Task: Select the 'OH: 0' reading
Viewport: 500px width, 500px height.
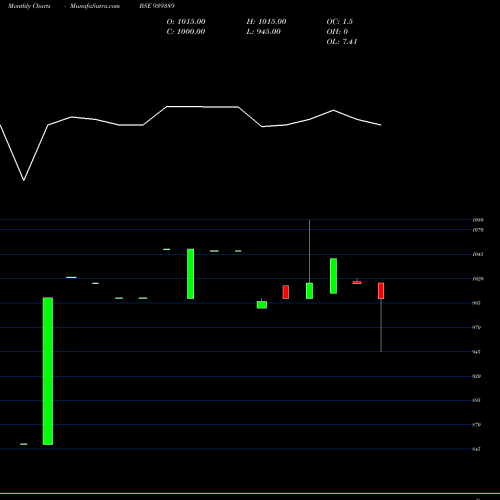Action: pos(337,32)
